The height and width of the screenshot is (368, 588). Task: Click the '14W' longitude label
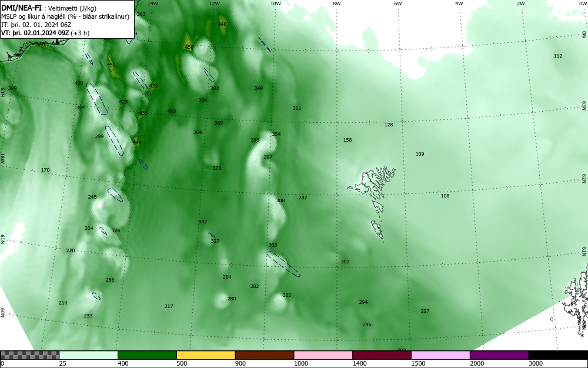click(x=153, y=4)
